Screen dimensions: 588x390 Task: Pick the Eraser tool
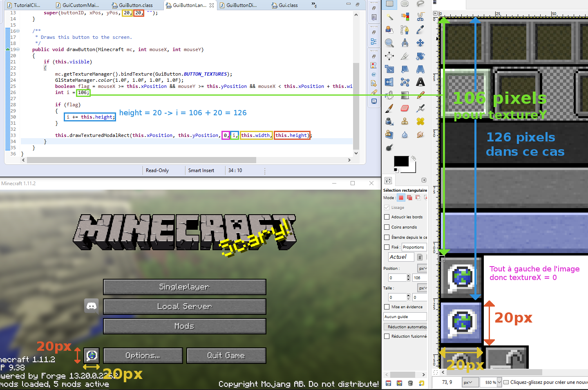tap(405, 108)
